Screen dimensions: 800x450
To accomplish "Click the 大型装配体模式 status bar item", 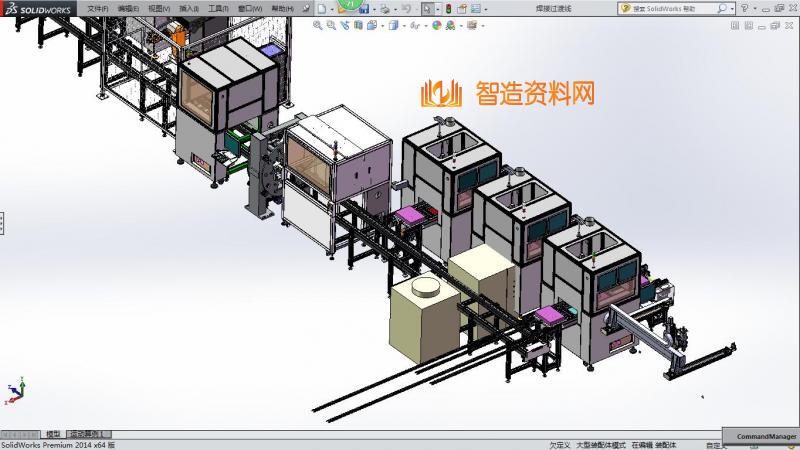I will pos(600,445).
